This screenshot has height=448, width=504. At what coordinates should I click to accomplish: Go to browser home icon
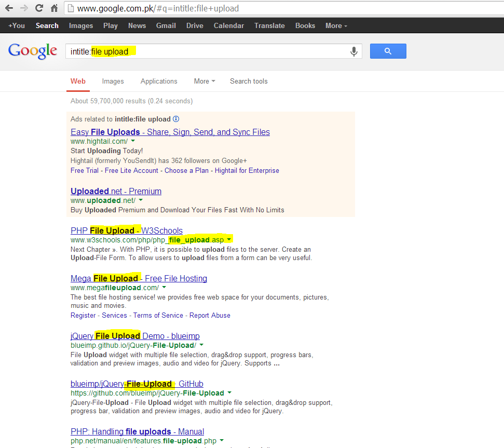tap(55, 8)
